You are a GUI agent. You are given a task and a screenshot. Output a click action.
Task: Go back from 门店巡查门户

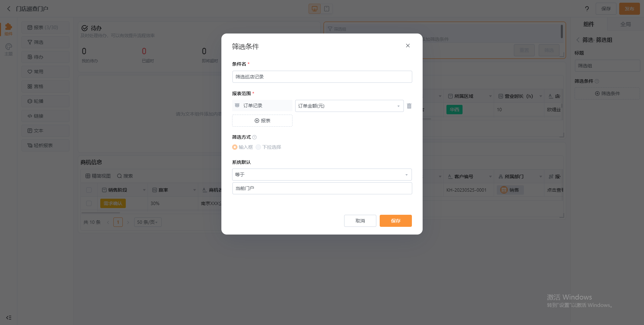(9, 9)
